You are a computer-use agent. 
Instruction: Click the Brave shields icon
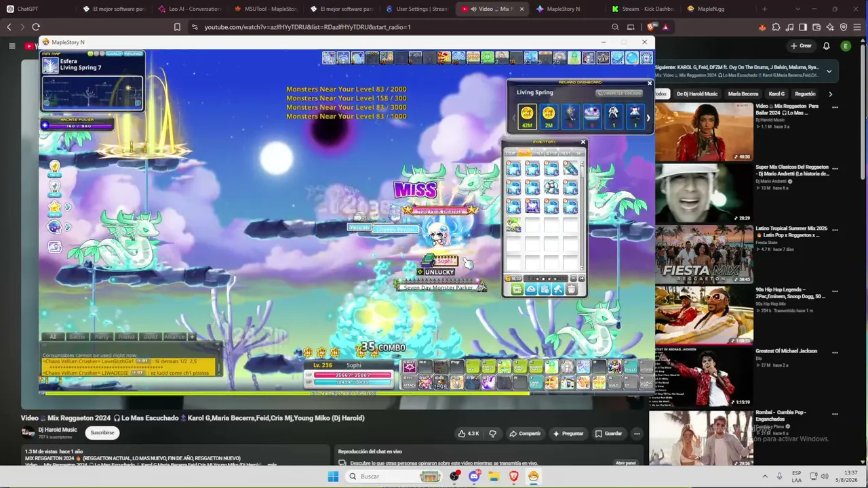tap(651, 27)
